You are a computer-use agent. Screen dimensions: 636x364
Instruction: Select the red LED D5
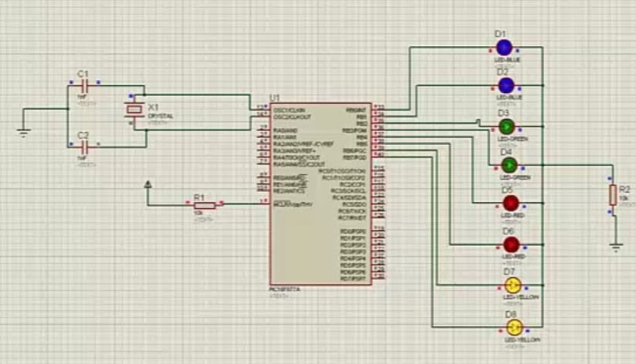coord(511,203)
